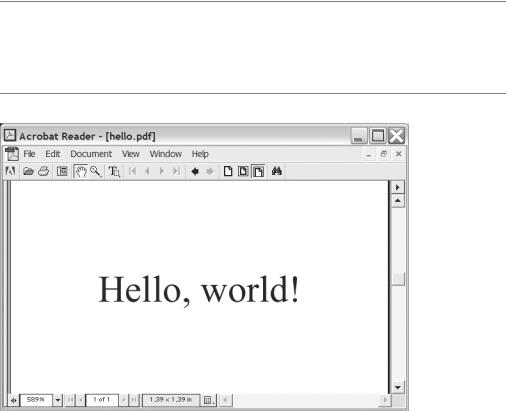This screenshot has width=506, height=411.
Task: Click toolbar Next Page arrow
Action: click(x=162, y=171)
